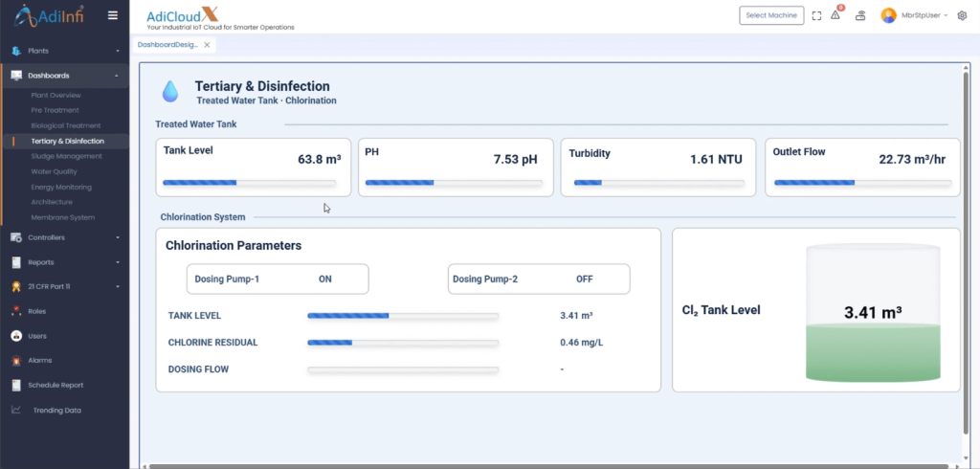Click the Schedule Report icon
980x469 pixels.
pyautogui.click(x=17, y=385)
